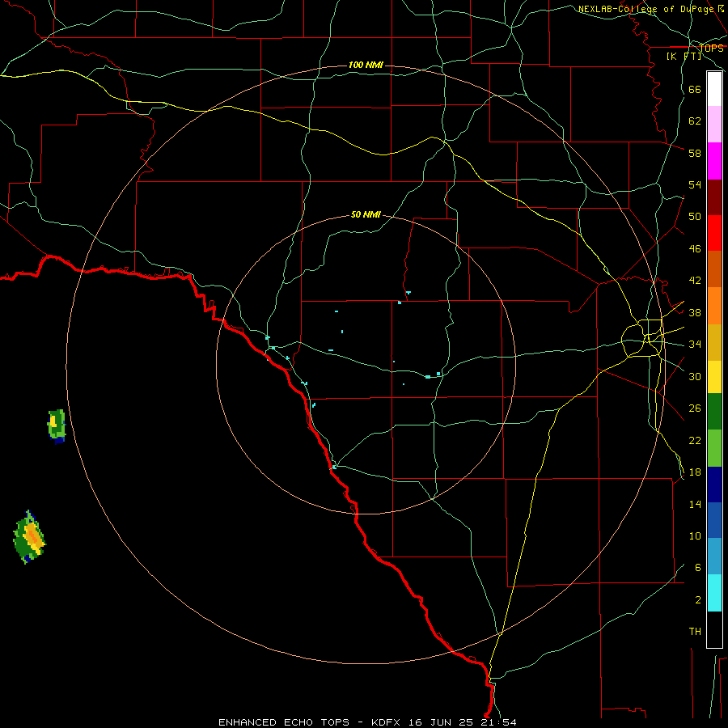
Task: Click the '34' legend value
Action: (x=695, y=344)
